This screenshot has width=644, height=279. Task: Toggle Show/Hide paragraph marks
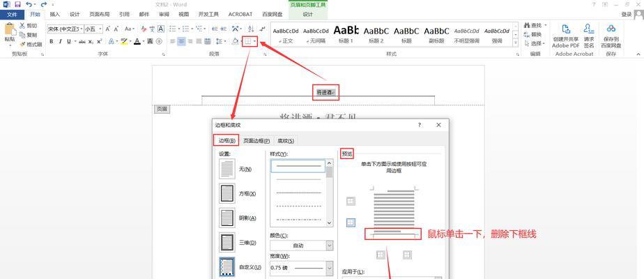[263, 29]
